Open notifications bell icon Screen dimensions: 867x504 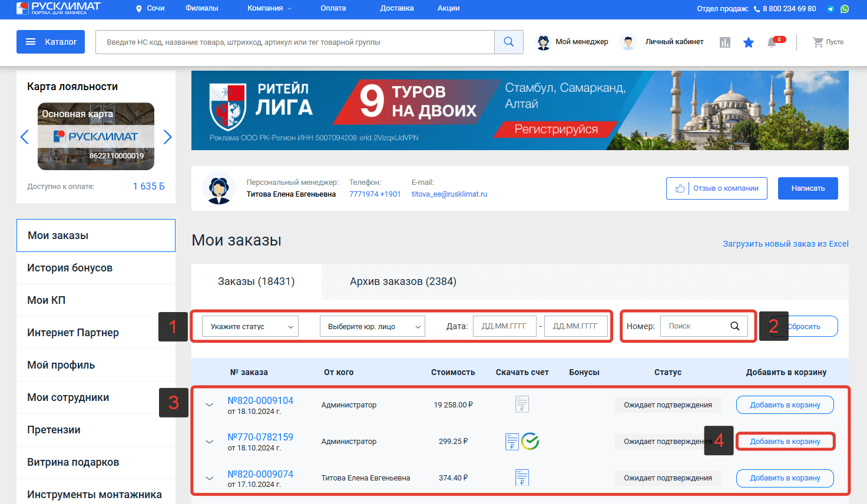(x=772, y=42)
